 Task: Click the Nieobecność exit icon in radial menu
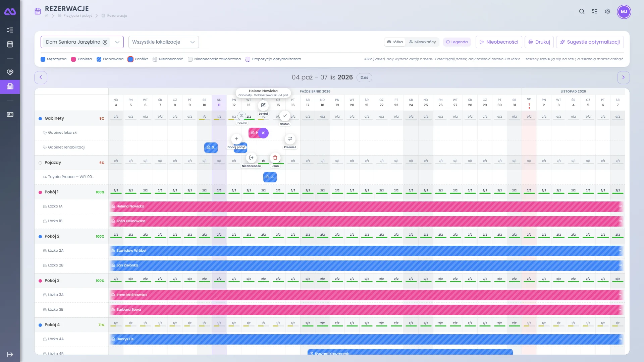(x=251, y=158)
